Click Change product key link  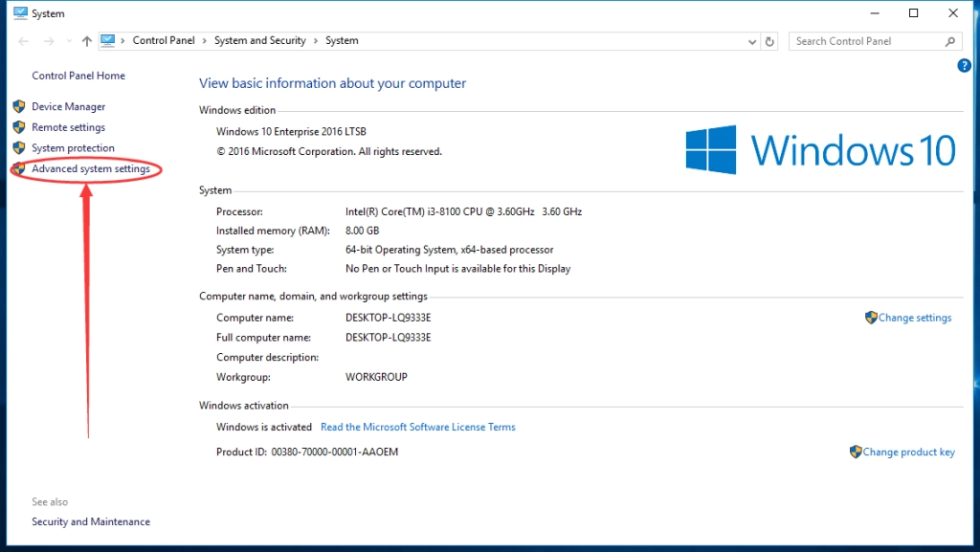coord(909,453)
